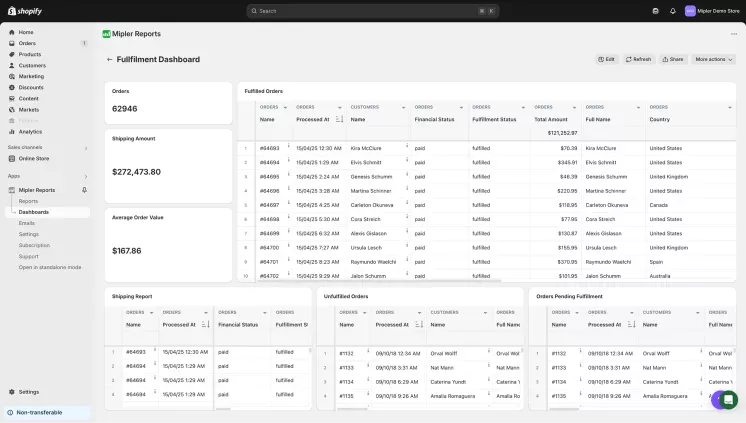Click customer Kira McClure in Name column
Image resolution: width=746 pixels, height=423 pixels.
(365, 148)
